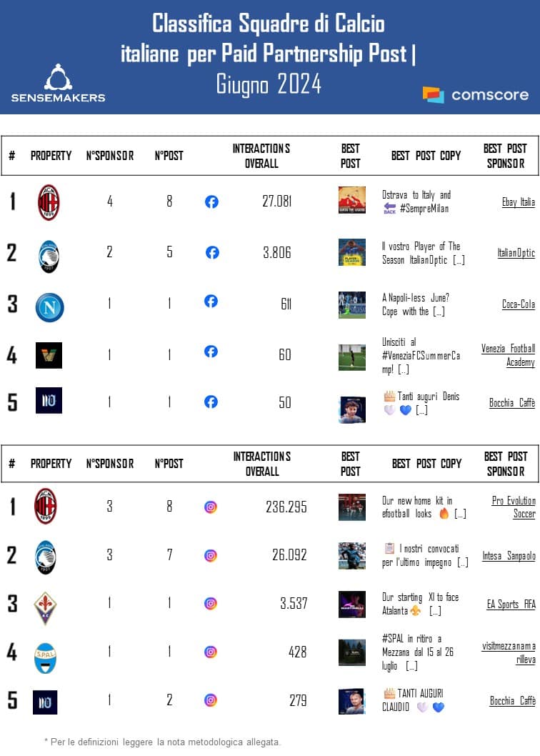Click best post thumbnail for Ostrava to Italy
Screen dimensions: 540x756
click(351, 200)
